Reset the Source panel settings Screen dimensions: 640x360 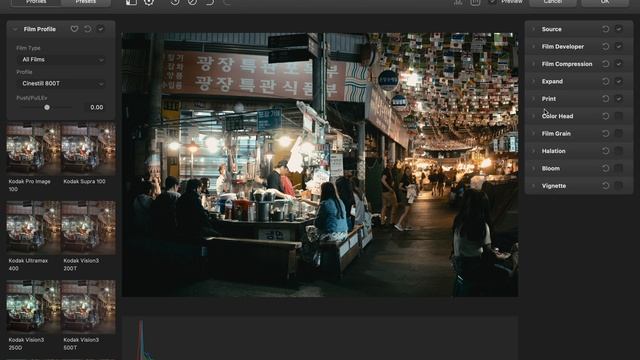(x=605, y=29)
